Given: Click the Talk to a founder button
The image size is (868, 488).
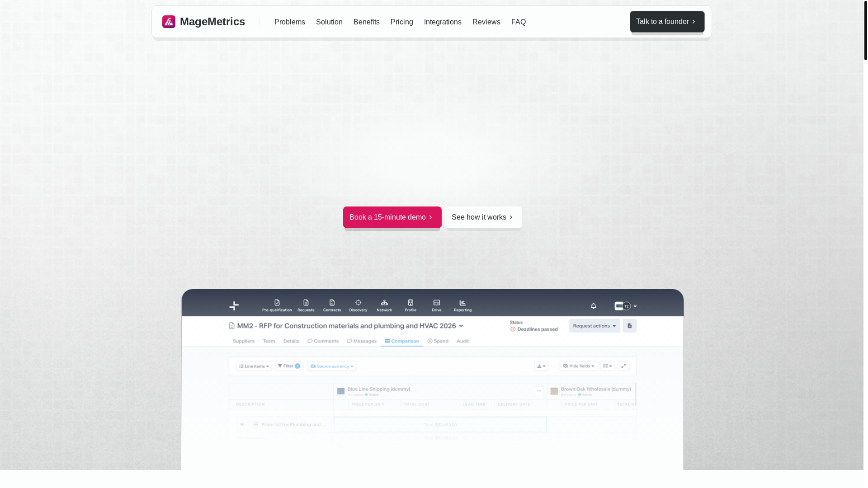Looking at the screenshot, I should [667, 22].
